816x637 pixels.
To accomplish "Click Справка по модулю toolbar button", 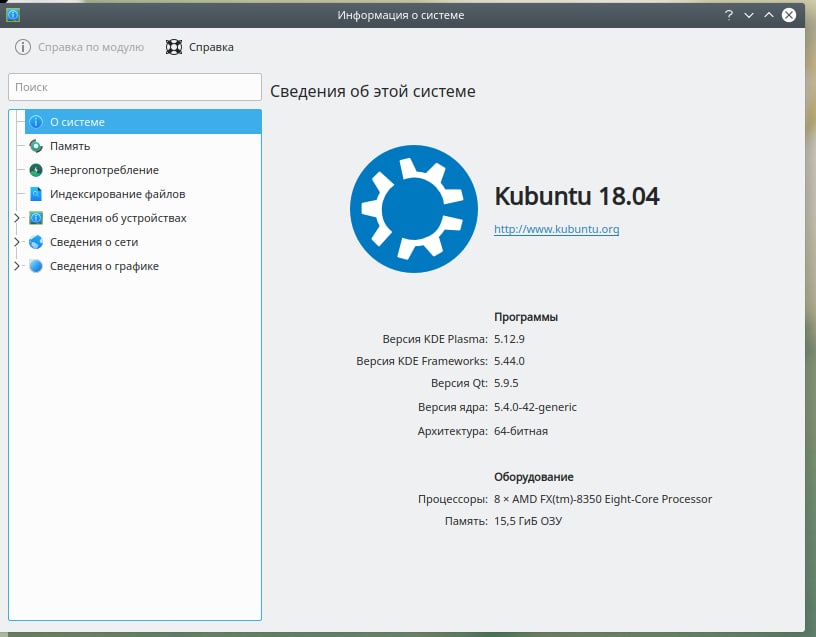I will tap(80, 47).
